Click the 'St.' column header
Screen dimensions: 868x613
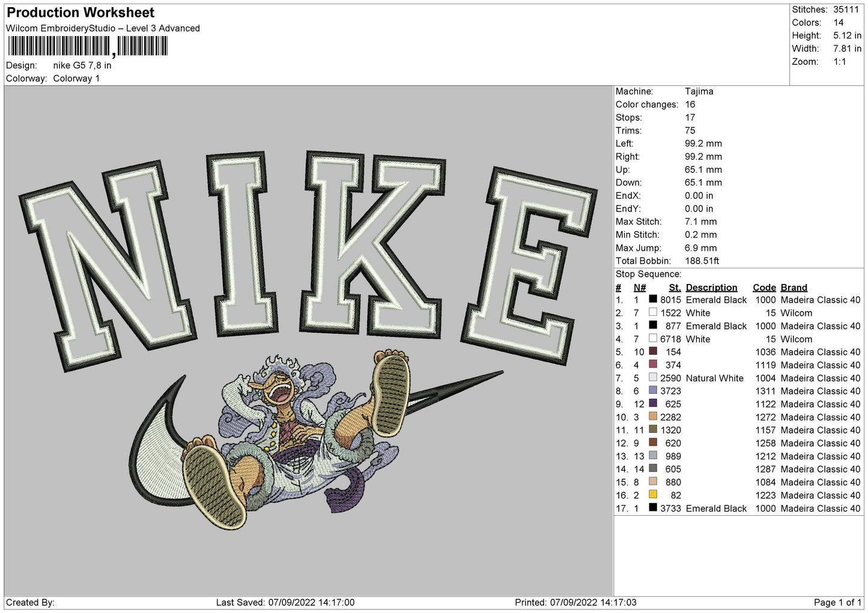pyautogui.click(x=675, y=288)
